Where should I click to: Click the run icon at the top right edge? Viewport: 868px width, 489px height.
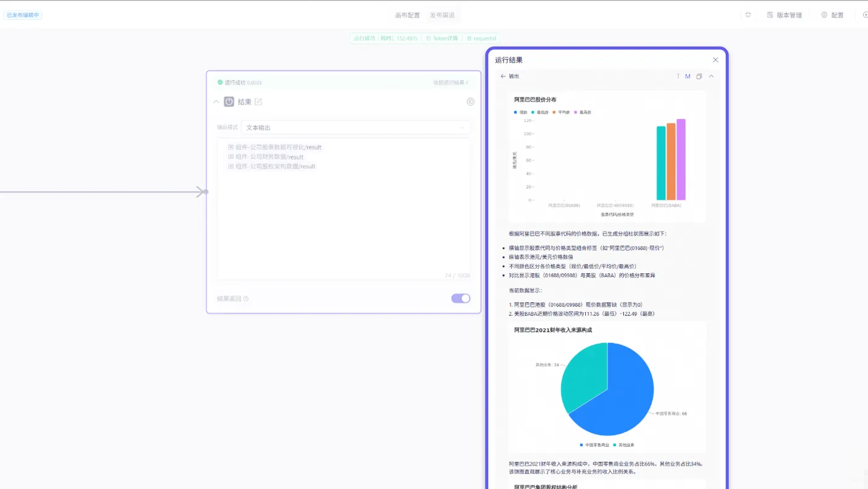click(x=866, y=15)
